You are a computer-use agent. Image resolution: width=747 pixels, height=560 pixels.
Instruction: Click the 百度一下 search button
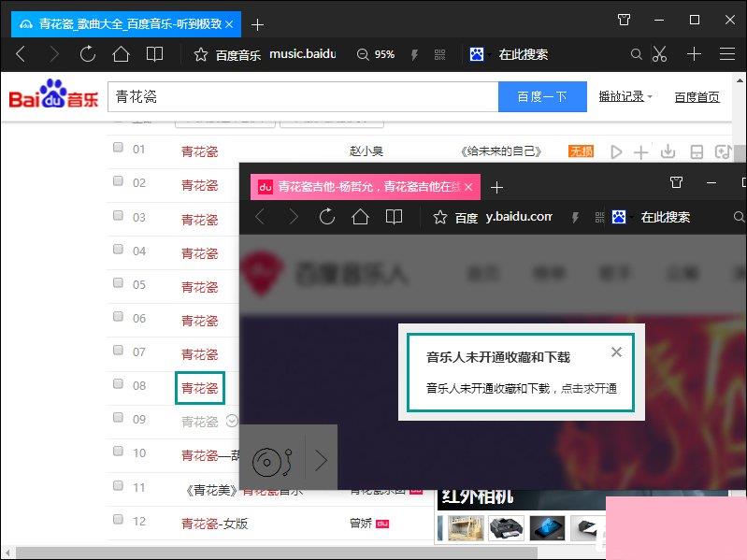(x=542, y=96)
